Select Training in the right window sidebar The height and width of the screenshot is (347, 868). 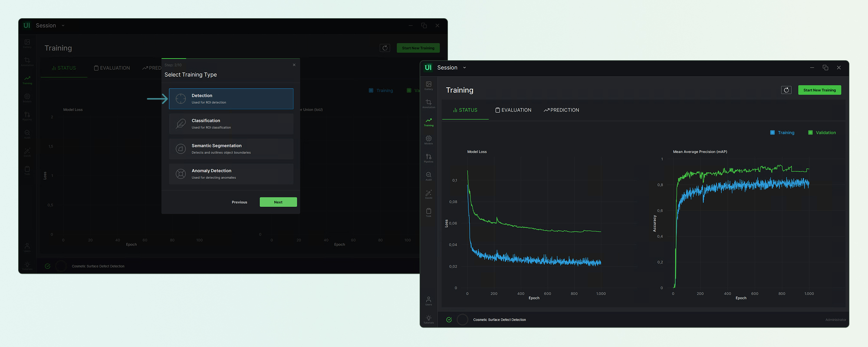428,122
